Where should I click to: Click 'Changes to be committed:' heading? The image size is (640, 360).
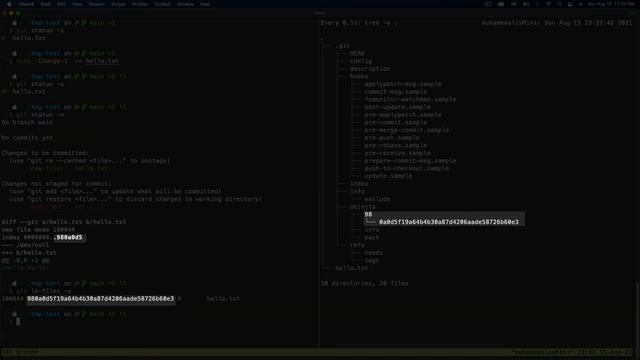(x=45, y=153)
